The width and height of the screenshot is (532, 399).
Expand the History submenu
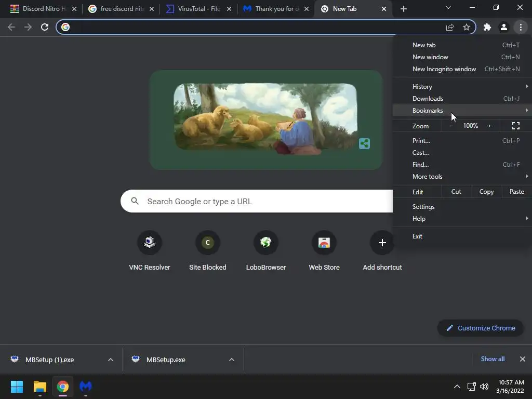[x=462, y=87]
